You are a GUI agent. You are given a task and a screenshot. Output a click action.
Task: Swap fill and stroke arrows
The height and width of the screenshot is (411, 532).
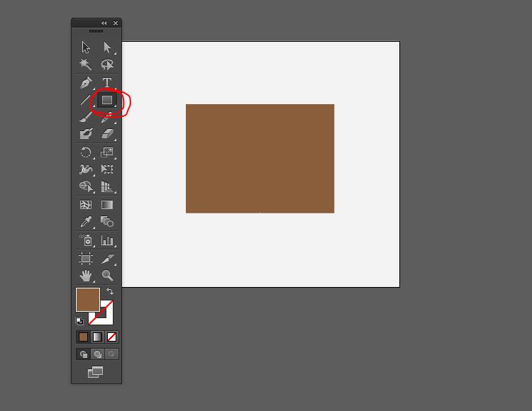pos(109,291)
